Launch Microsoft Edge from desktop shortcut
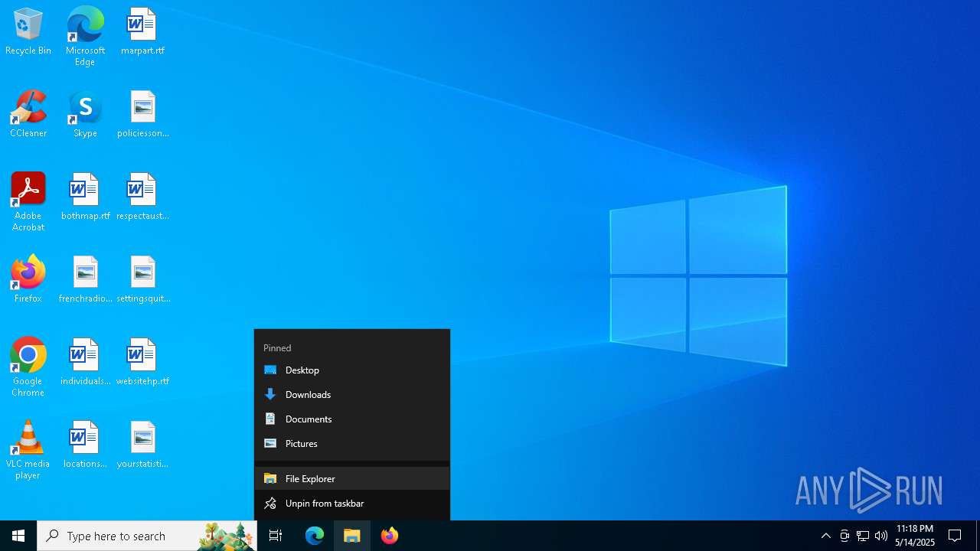Image resolution: width=980 pixels, height=551 pixels. 85,37
